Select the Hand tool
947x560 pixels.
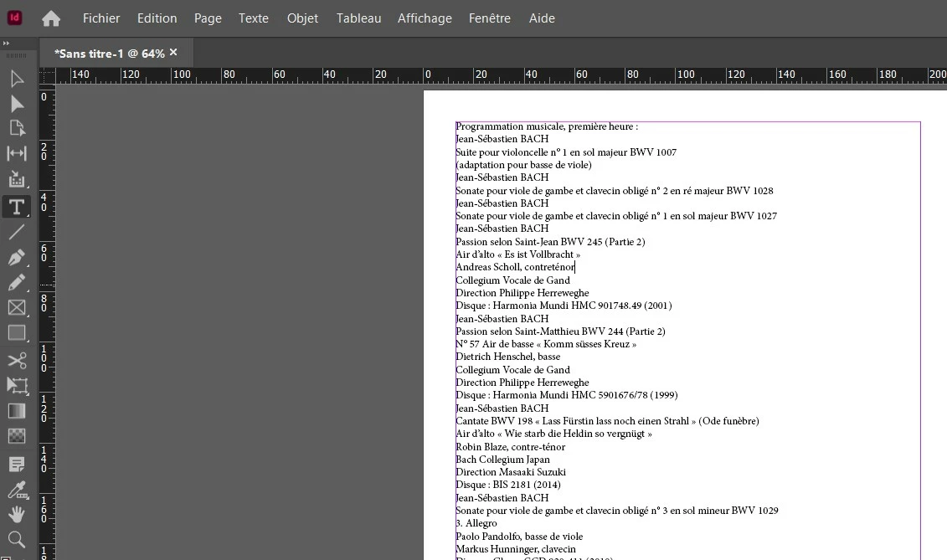pos(17,515)
